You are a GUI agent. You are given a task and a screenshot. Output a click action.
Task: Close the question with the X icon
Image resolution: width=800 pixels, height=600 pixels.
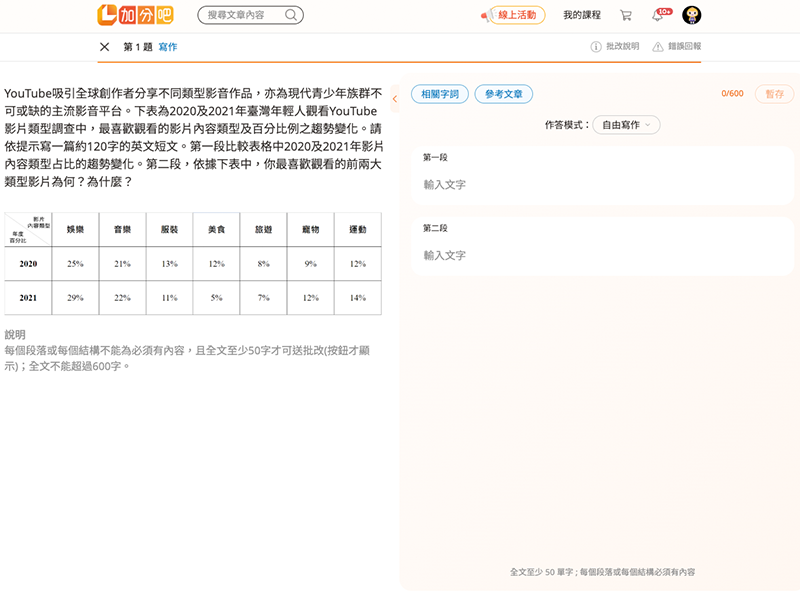105,47
